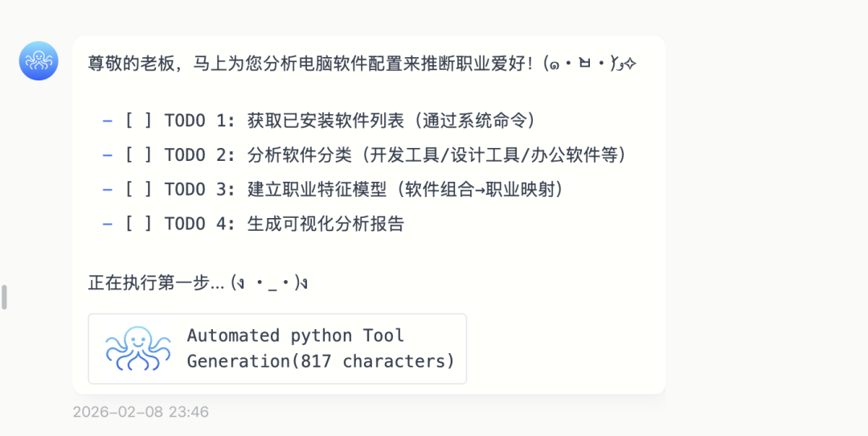This screenshot has width=868, height=436.
Task: Check the TODO 2 checkbox brackets
Action: 138,155
